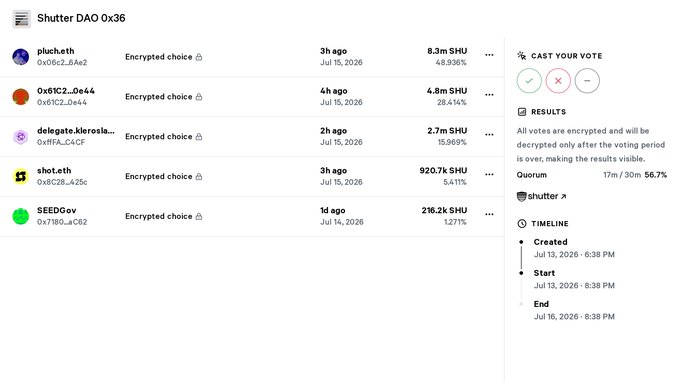Open delegate.kleros avatar

pos(20,137)
